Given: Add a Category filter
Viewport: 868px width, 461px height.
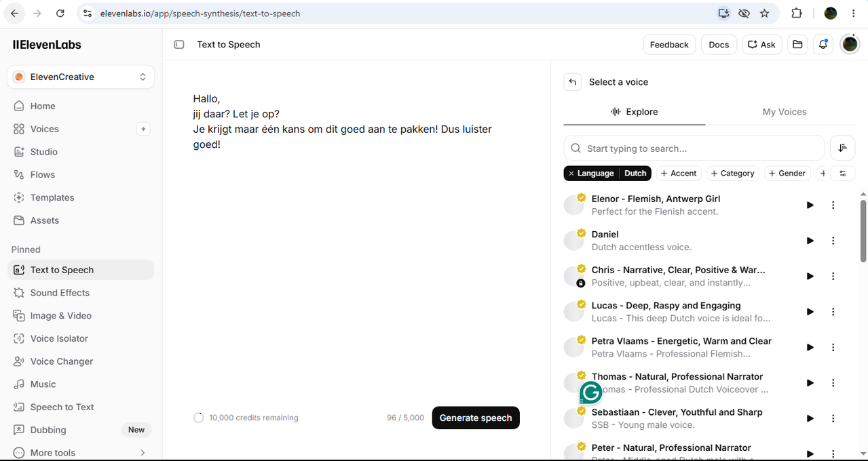Looking at the screenshot, I should point(732,174).
